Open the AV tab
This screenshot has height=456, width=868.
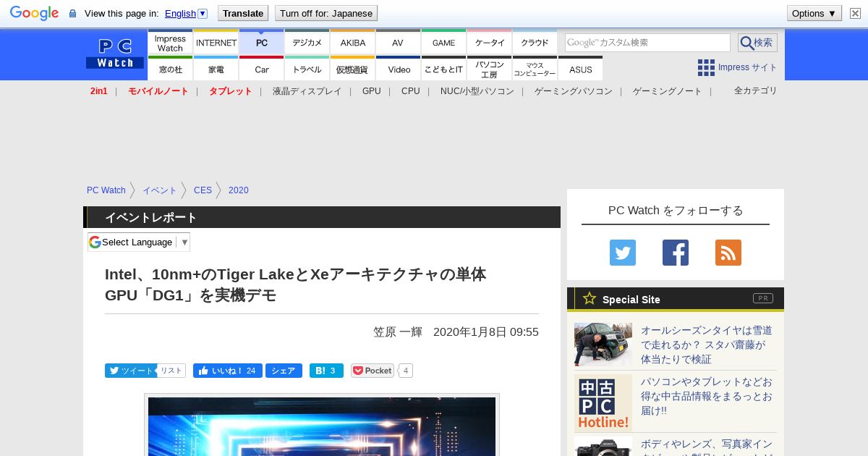[x=398, y=43]
